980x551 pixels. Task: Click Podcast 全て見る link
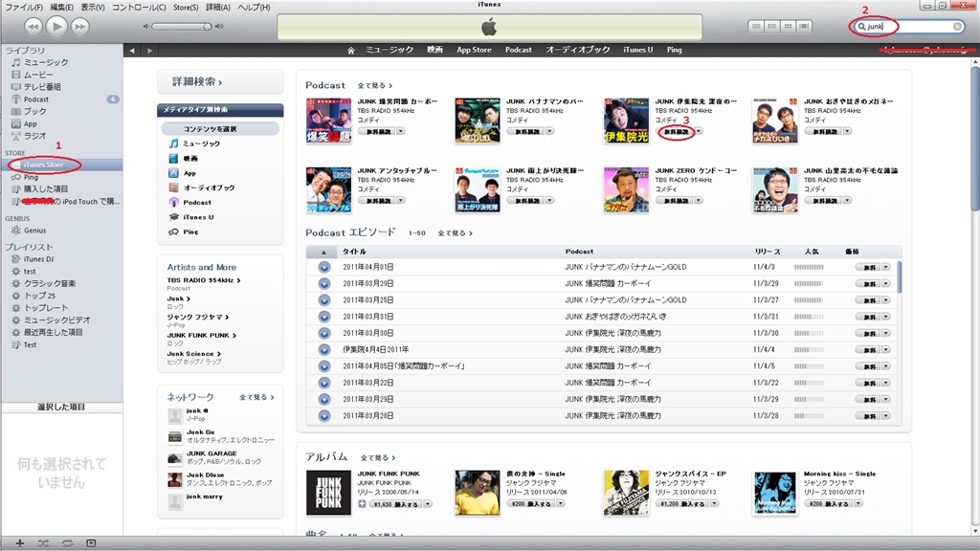pyautogui.click(x=374, y=85)
